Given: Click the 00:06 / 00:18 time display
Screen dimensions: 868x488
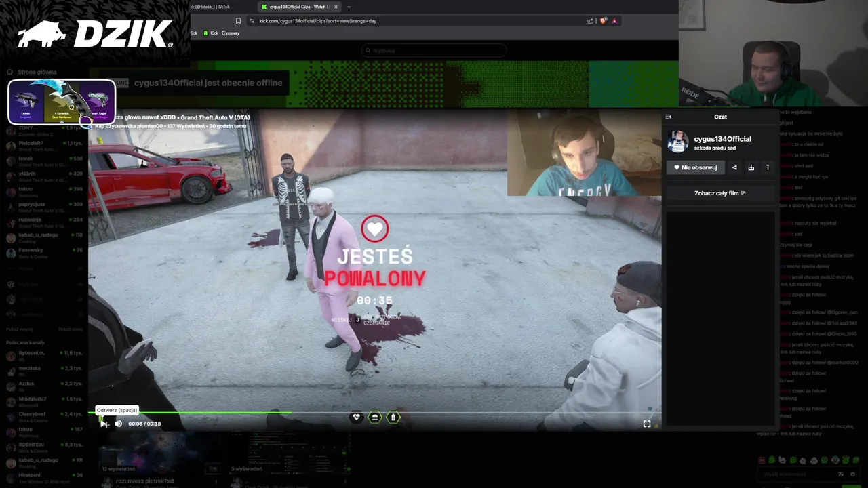Looking at the screenshot, I should pyautogui.click(x=144, y=424).
